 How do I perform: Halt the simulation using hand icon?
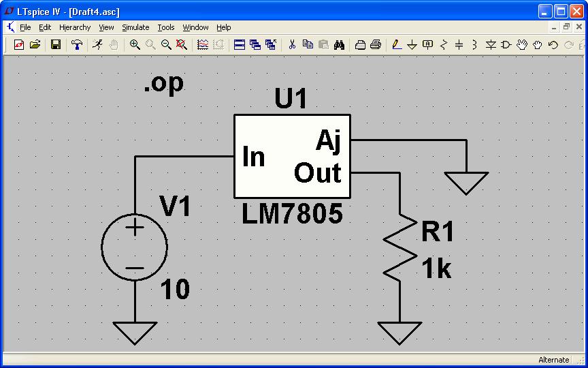(113, 45)
